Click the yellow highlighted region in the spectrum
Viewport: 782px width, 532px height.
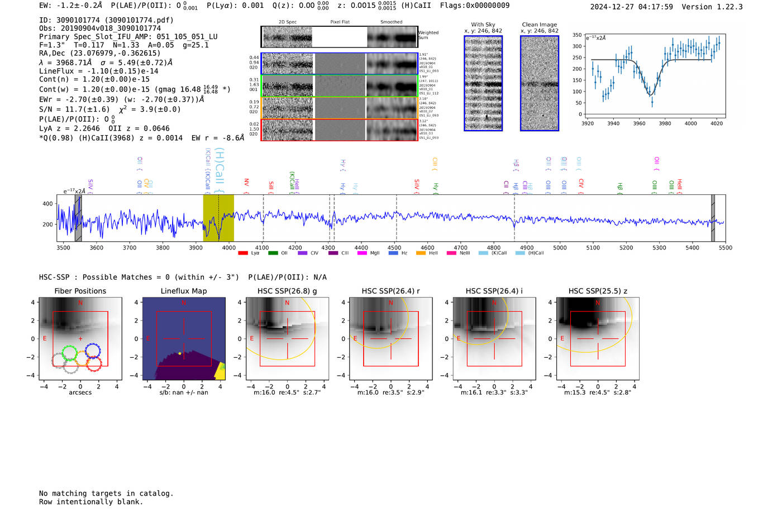218,218
